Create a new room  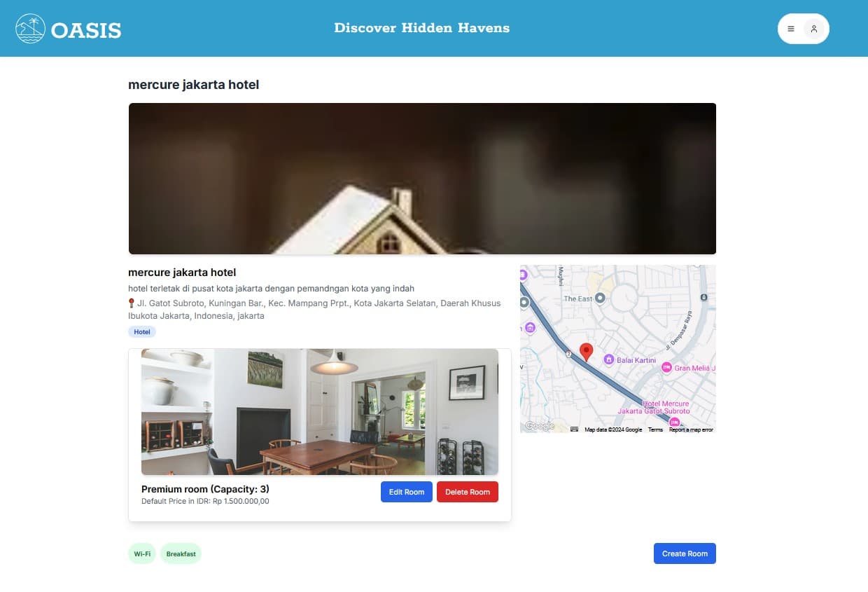(x=685, y=553)
